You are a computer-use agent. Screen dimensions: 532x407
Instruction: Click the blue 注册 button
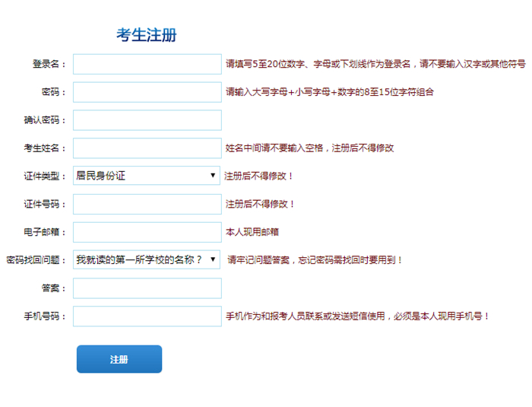point(119,359)
